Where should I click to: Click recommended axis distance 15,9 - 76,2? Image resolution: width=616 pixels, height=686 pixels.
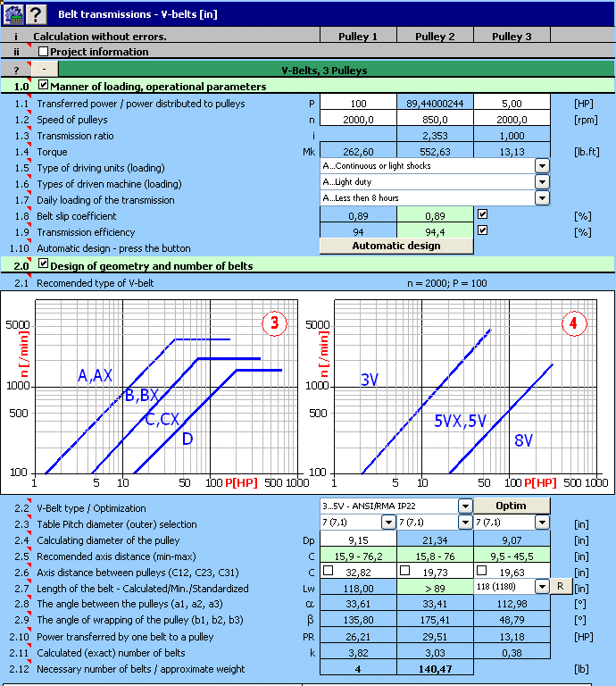click(x=359, y=556)
